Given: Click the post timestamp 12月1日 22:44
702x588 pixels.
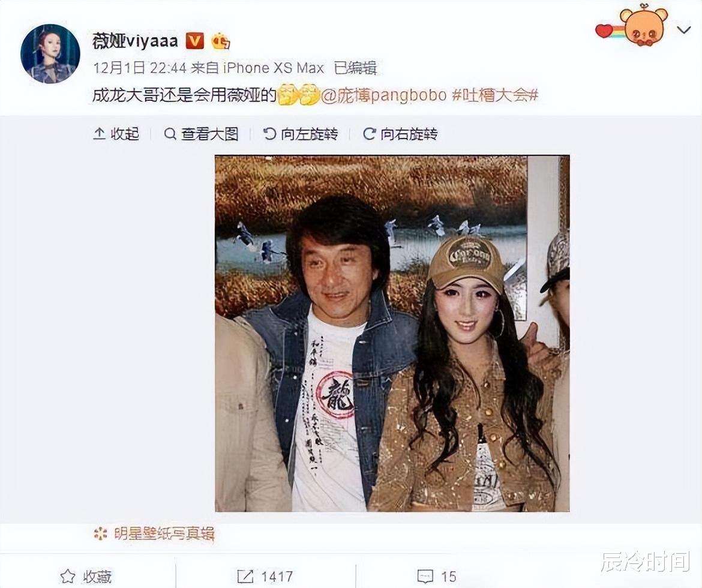Looking at the screenshot, I should tap(140, 68).
